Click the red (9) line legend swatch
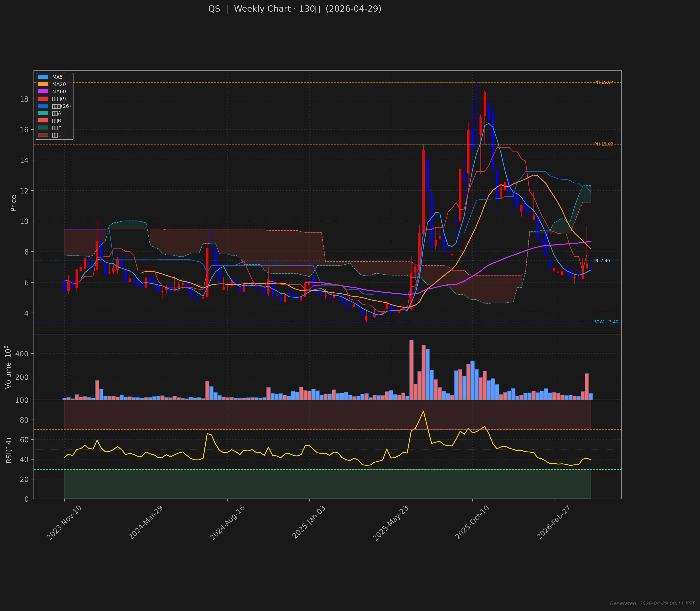 43,99
